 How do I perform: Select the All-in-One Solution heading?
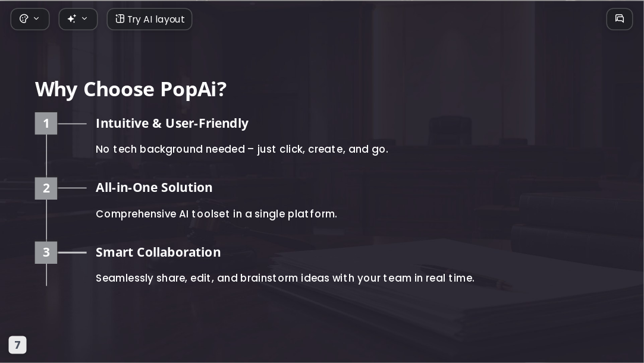(154, 188)
